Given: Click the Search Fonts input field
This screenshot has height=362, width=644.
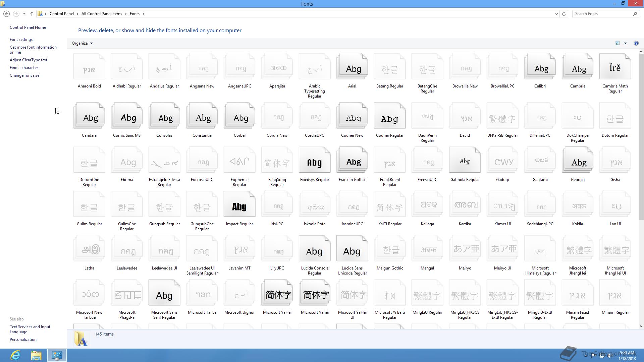Looking at the screenshot, I should [603, 14].
